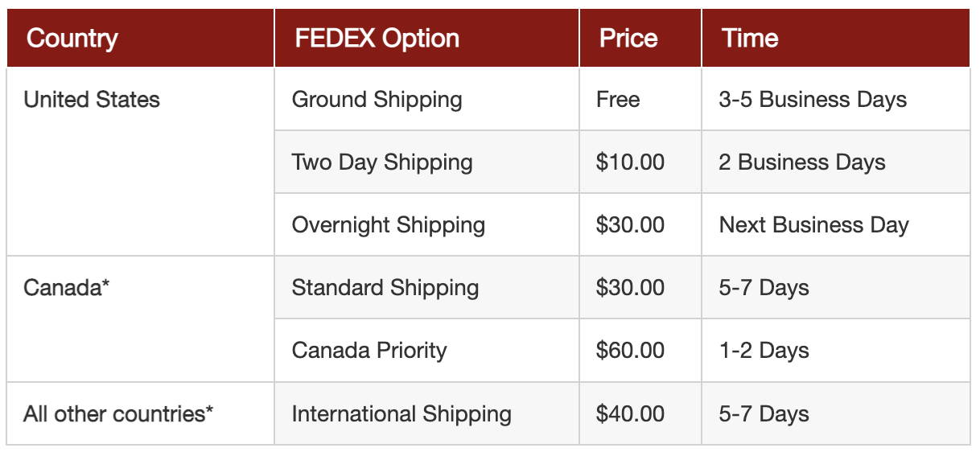This screenshot has height=452, width=980.
Task: Click Canada Priority option text
Action: tap(369, 350)
